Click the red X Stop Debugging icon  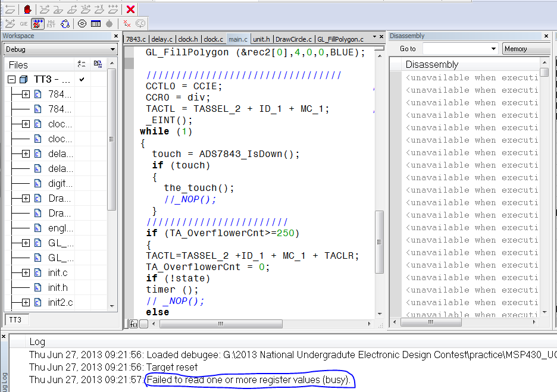click(x=130, y=9)
